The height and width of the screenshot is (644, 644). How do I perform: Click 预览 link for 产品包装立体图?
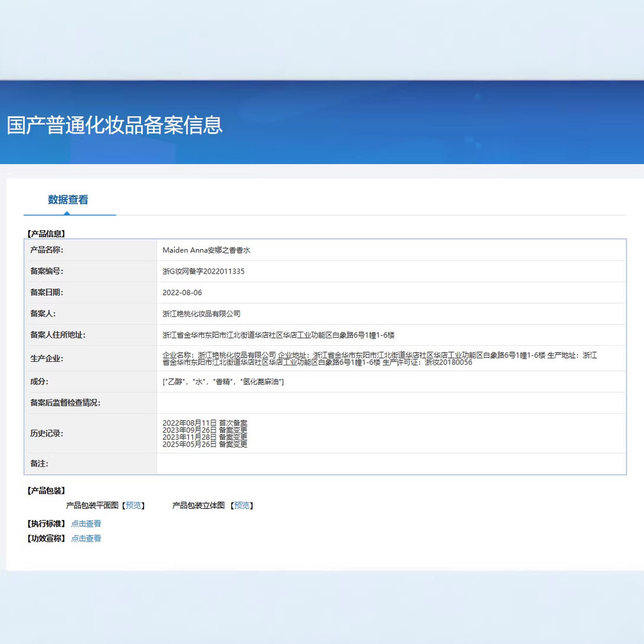coord(241,505)
